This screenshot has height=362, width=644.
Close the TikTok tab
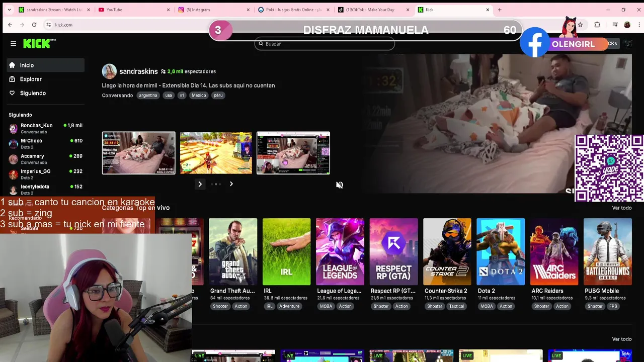click(x=408, y=10)
